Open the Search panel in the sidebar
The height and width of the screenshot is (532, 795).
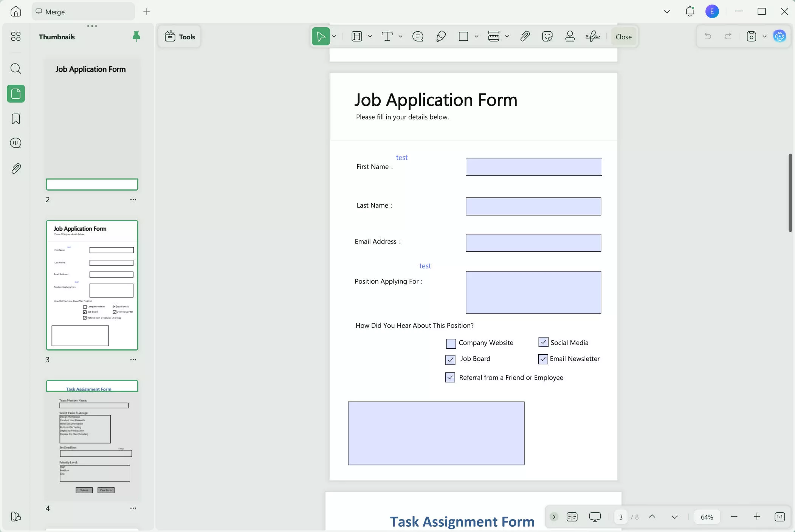(x=16, y=68)
